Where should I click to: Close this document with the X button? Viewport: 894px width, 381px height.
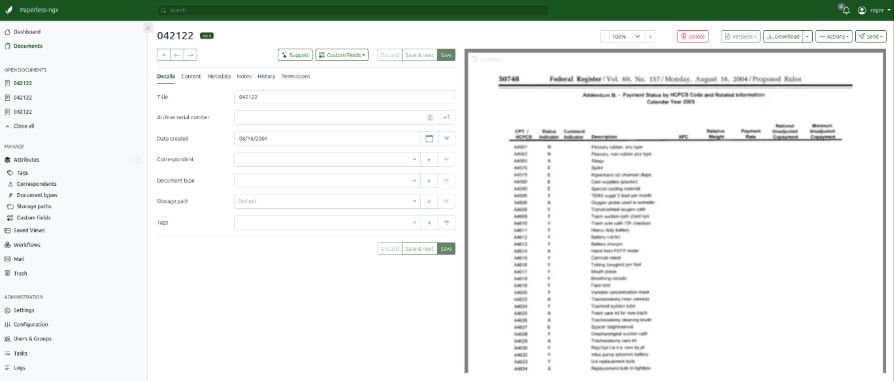pos(164,55)
